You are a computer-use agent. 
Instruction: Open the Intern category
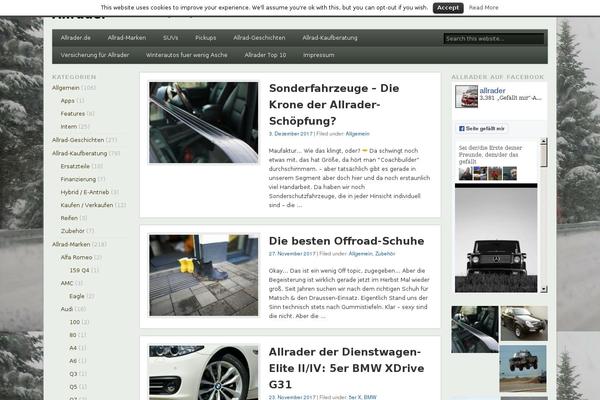(x=69, y=127)
